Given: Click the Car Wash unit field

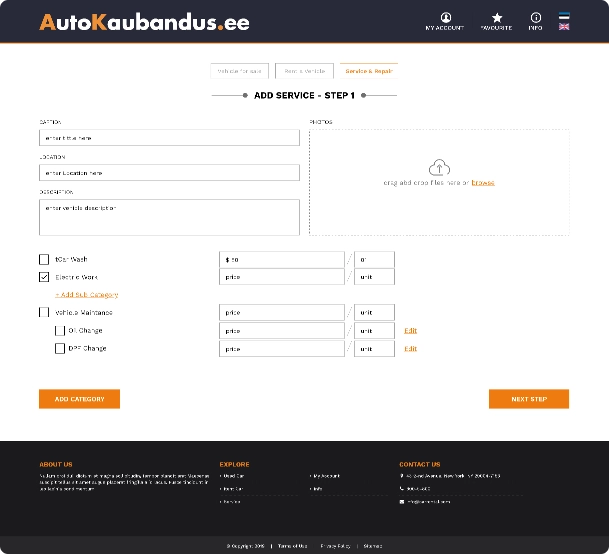Looking at the screenshot, I should [x=374, y=260].
